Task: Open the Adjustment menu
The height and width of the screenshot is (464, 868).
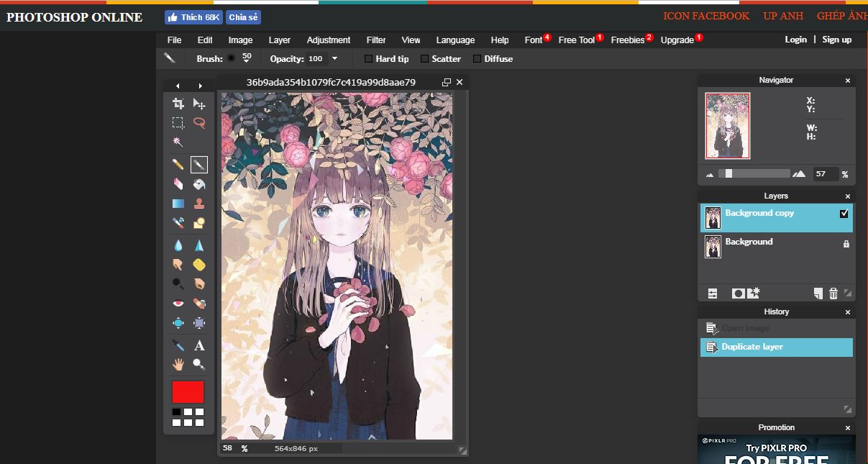Action: click(x=328, y=40)
